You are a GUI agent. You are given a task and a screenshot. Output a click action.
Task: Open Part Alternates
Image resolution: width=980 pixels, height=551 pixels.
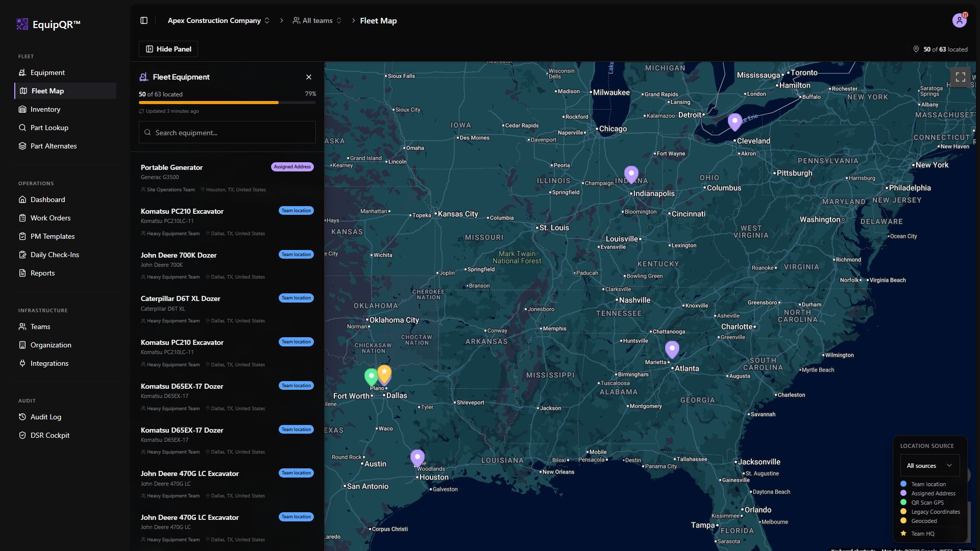pos(65,146)
